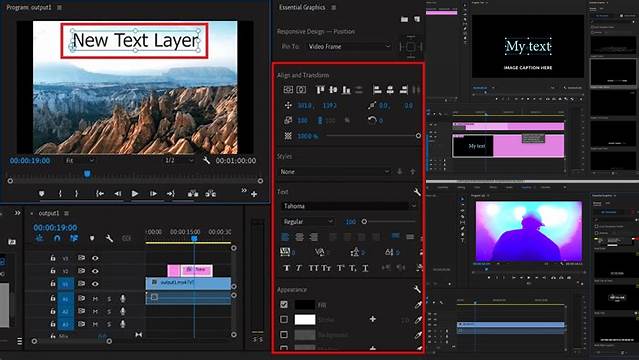
Task: Open the Essential Graphics panel menu
Action: (x=334, y=7)
